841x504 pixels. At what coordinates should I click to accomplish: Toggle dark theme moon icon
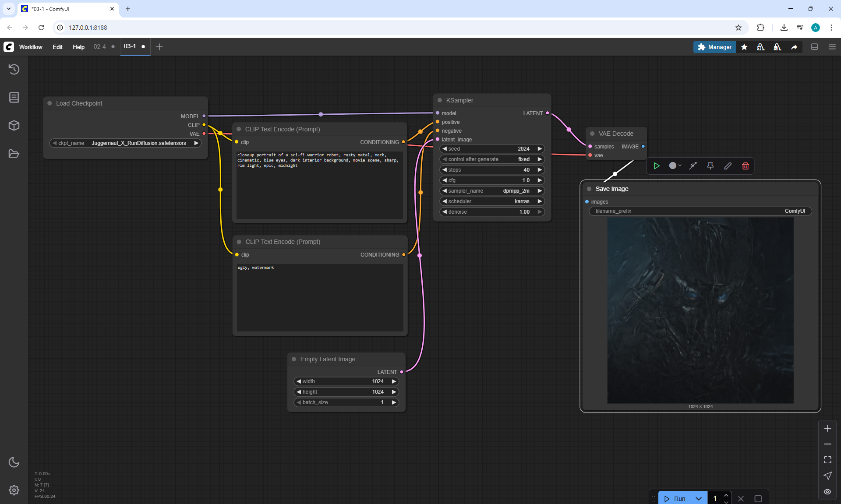tap(14, 462)
